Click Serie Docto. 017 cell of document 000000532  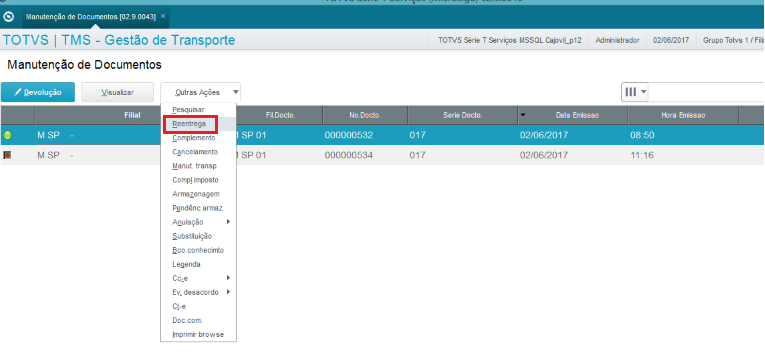[x=418, y=135]
